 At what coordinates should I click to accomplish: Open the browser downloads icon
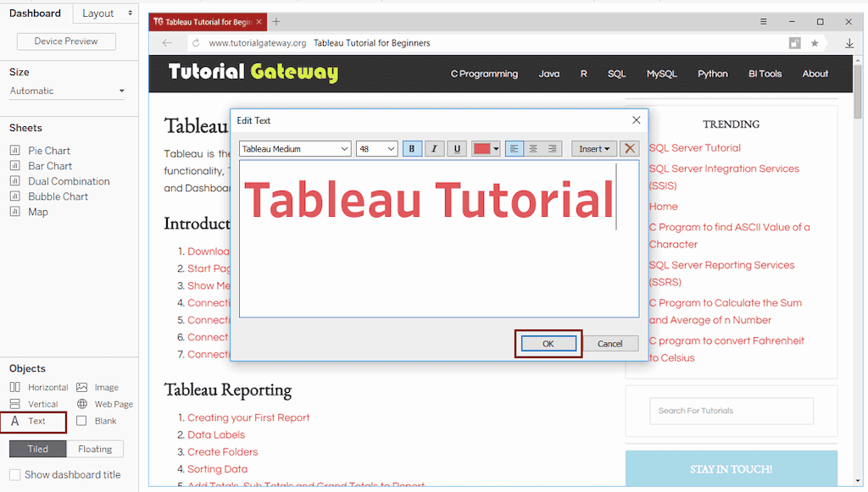coord(849,43)
